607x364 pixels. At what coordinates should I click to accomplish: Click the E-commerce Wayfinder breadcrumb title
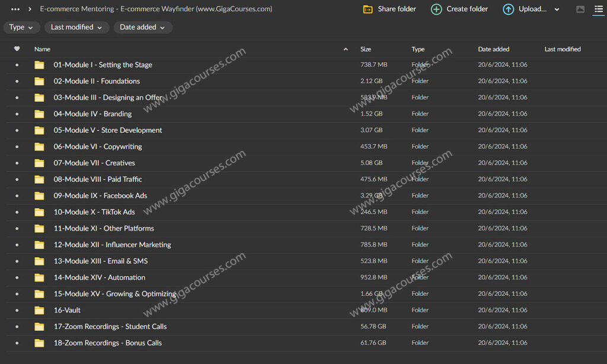pos(156,9)
